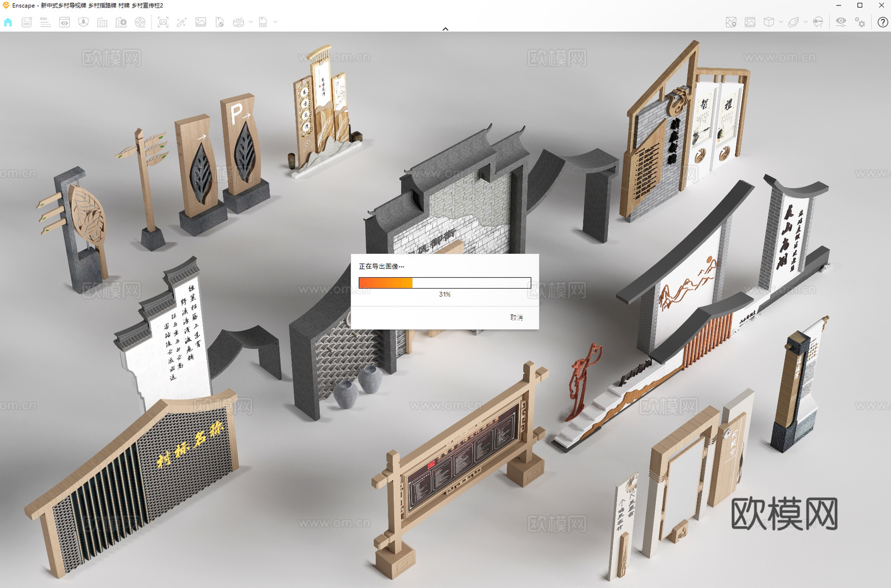Image resolution: width=891 pixels, height=588 pixels.
Task: Open the General Settings gears icon
Action: point(860,22)
